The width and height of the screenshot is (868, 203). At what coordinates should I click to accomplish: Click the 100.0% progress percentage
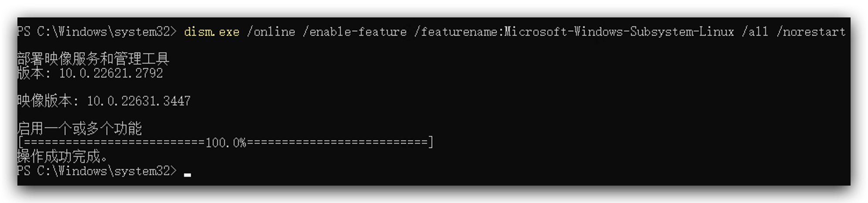tap(226, 143)
